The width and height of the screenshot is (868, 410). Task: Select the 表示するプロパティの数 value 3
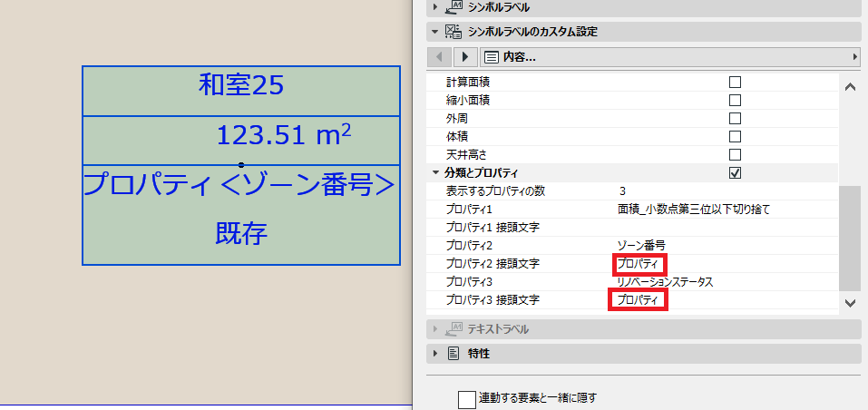pyautogui.click(x=623, y=191)
